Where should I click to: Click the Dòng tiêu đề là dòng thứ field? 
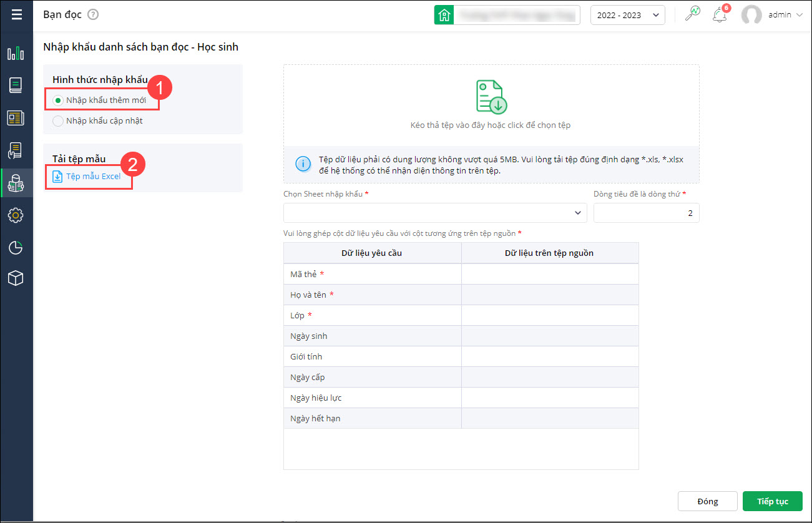pyautogui.click(x=647, y=213)
